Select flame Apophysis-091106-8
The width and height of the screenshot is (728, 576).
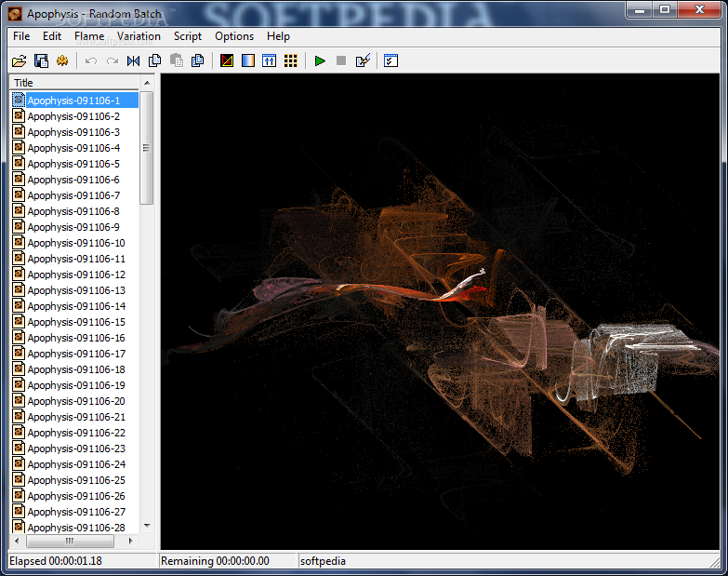tap(74, 211)
